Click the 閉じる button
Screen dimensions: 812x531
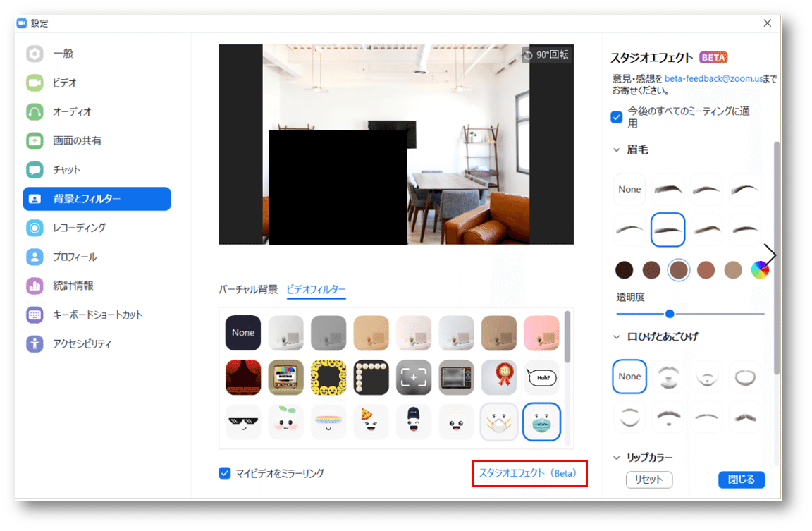click(x=741, y=480)
